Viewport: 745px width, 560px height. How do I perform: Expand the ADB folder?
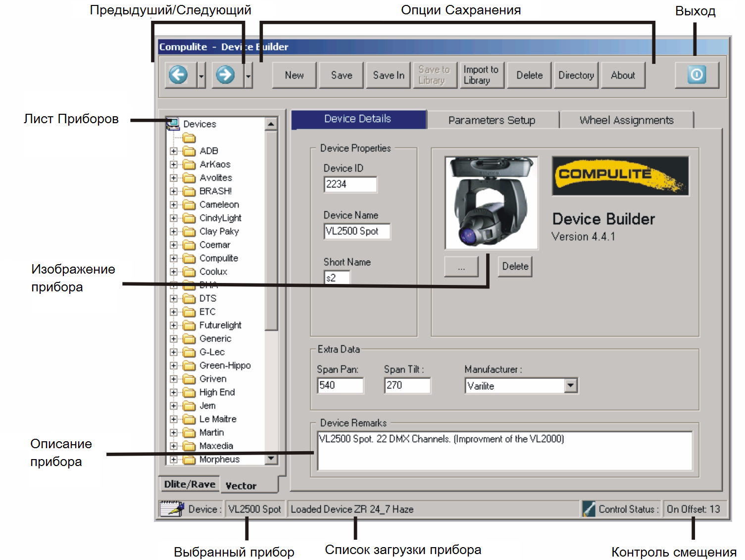pos(174,151)
